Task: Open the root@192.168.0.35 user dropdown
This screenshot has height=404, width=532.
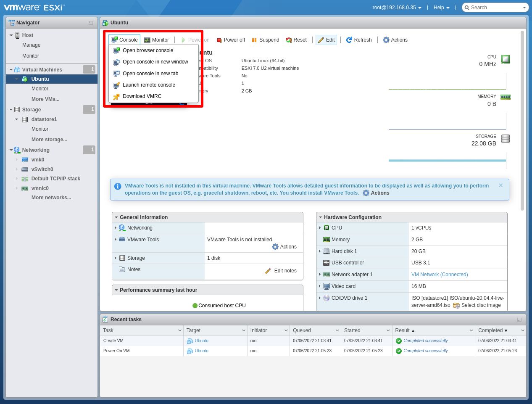Action: (x=396, y=8)
